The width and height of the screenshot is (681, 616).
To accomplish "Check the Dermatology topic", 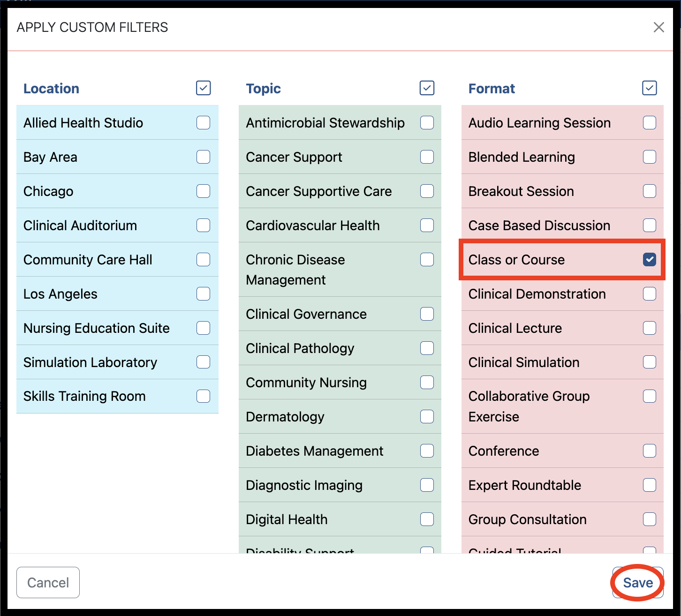I will pyautogui.click(x=427, y=417).
